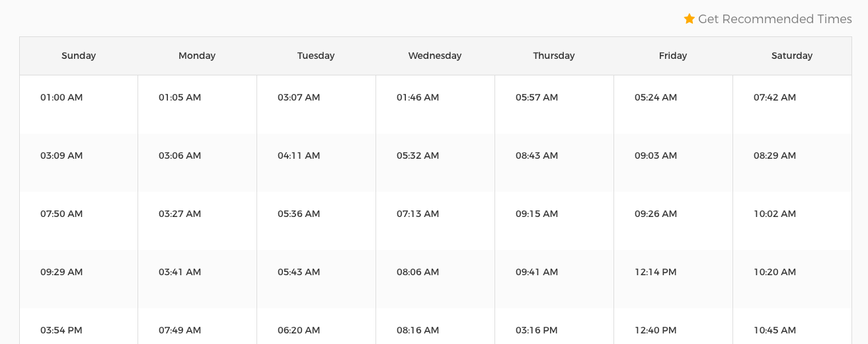
Task: Click the 12:14 PM Friday time
Action: [x=656, y=272]
